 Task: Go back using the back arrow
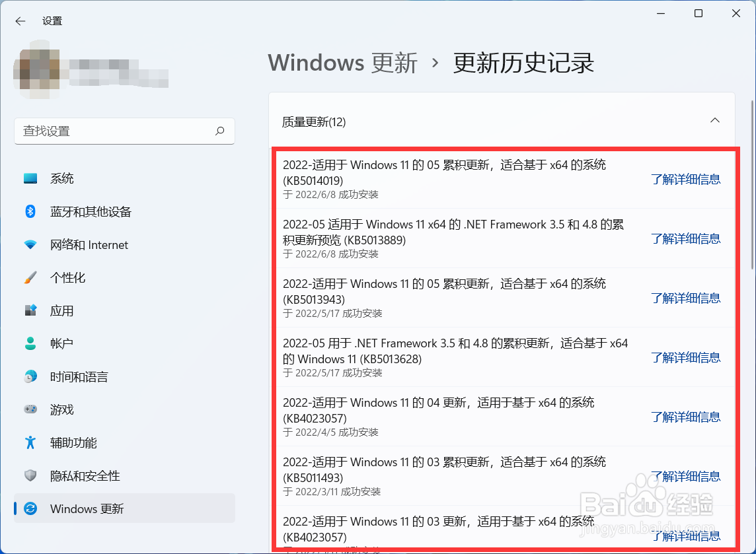(x=20, y=21)
